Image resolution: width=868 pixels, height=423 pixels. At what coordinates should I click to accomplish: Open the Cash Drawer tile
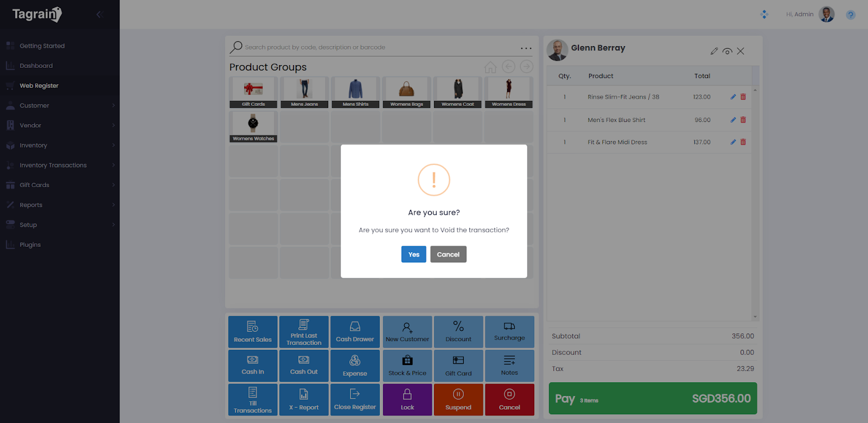[x=355, y=332]
